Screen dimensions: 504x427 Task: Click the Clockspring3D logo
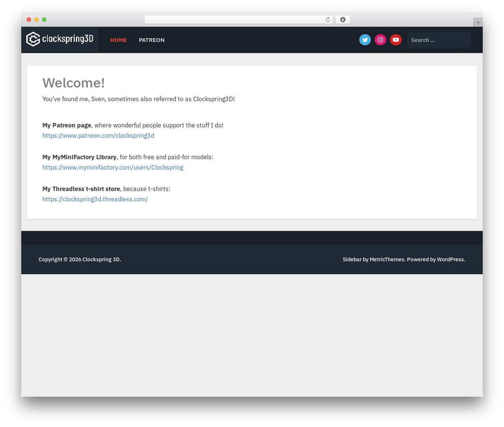click(x=60, y=39)
